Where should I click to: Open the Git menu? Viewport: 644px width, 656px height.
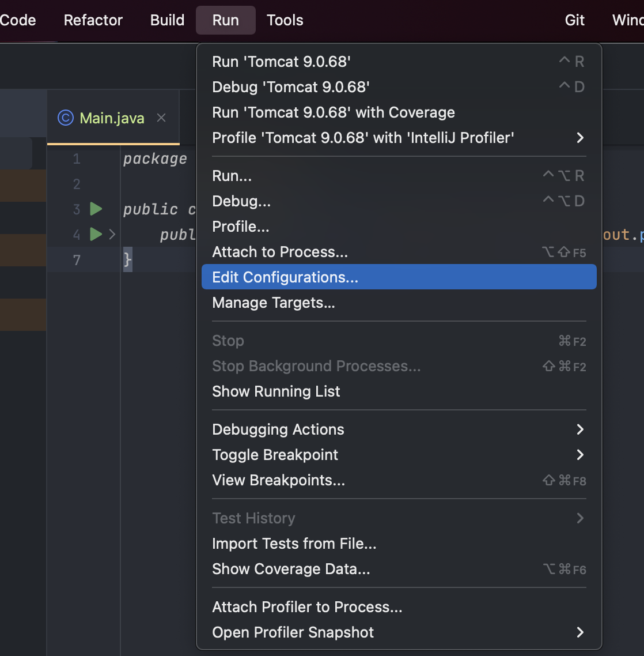[574, 20]
